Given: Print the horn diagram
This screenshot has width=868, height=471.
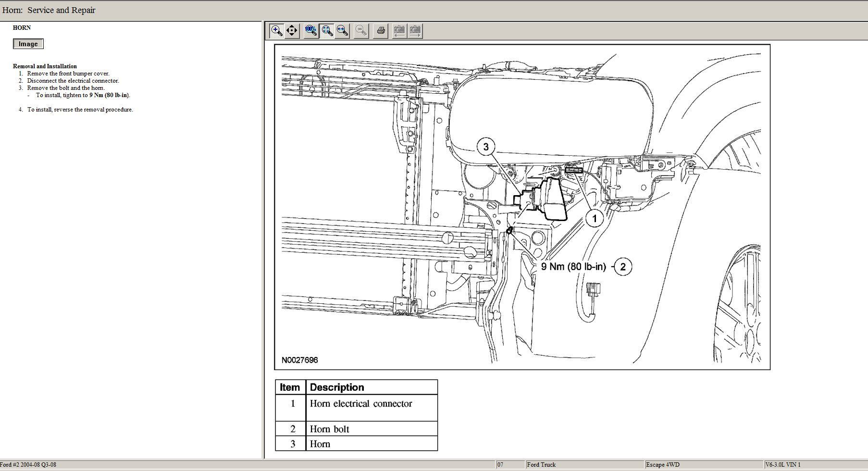Looking at the screenshot, I should (x=381, y=31).
